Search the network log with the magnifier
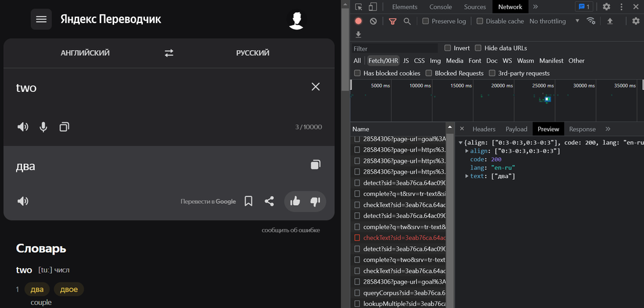This screenshot has height=308, width=644. pos(407,21)
